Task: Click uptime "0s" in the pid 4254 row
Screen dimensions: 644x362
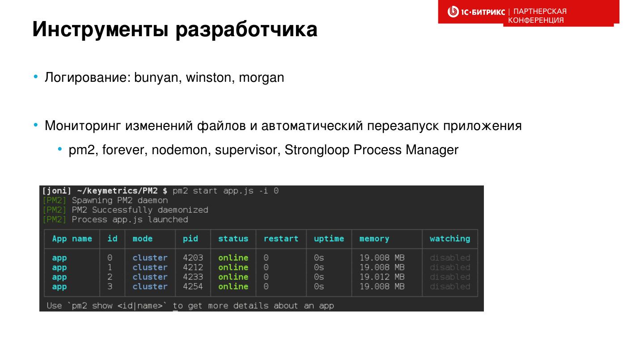Action: pos(319,286)
